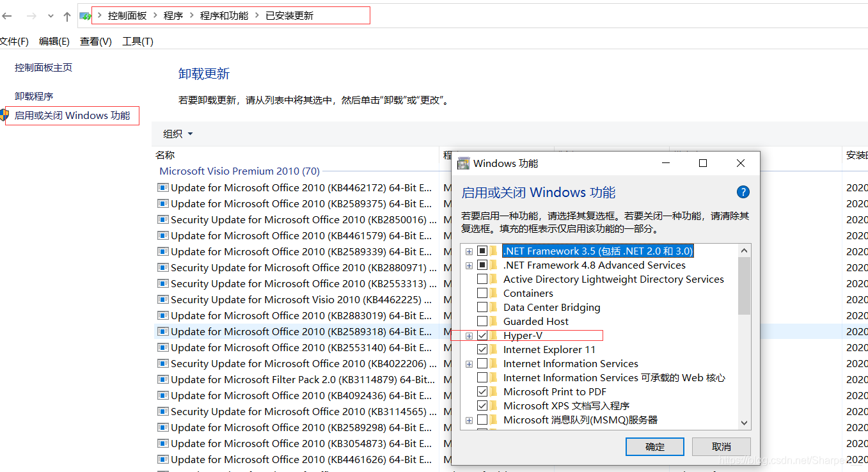Click the shield icon beside Windows 功能 link

point(4,115)
